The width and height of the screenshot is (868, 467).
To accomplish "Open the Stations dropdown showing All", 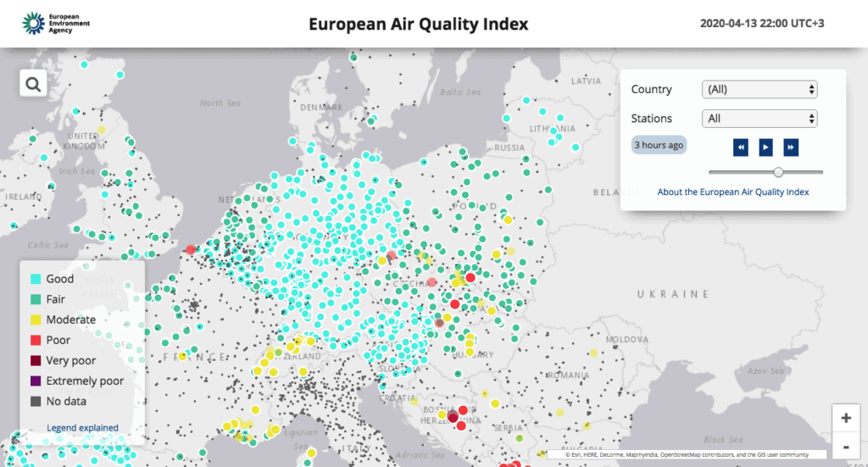I will tap(759, 119).
